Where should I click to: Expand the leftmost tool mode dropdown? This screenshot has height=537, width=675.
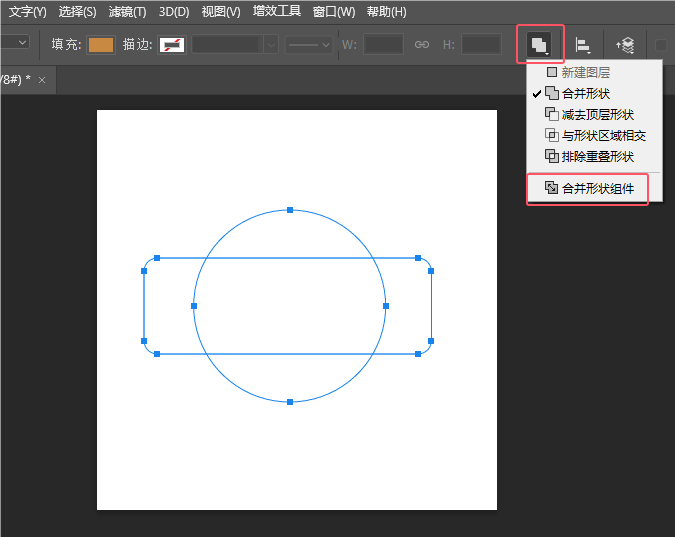point(15,42)
